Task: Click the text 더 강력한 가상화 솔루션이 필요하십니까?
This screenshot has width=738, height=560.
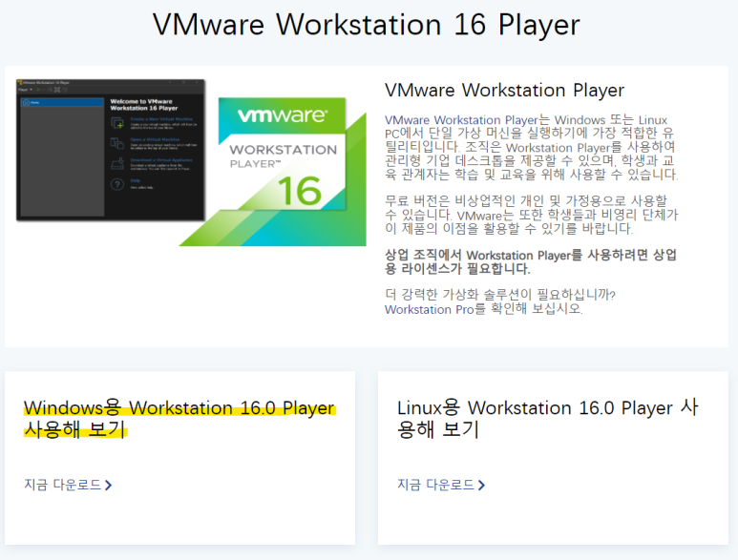Action: (x=500, y=295)
